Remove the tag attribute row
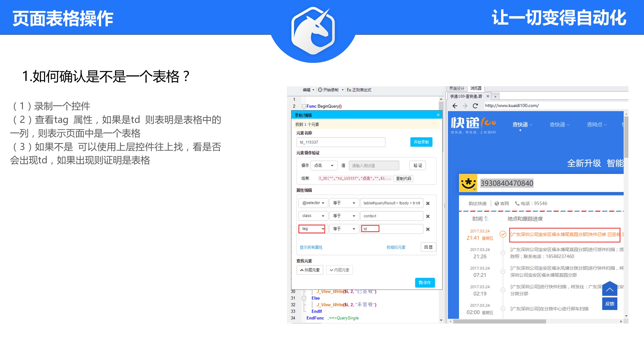This screenshot has height=362, width=644. coord(428,229)
